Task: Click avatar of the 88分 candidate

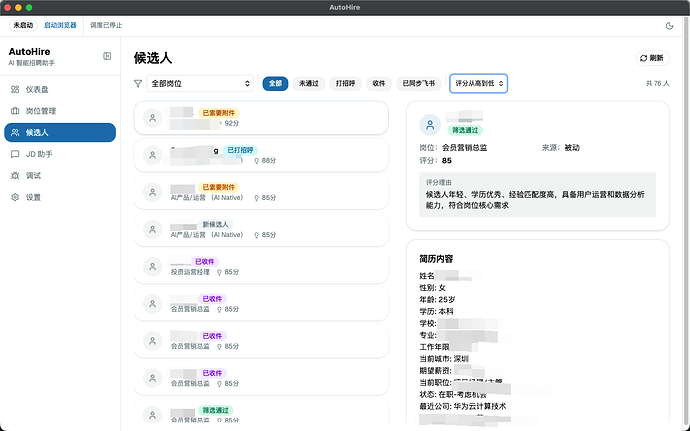Action: pos(152,155)
